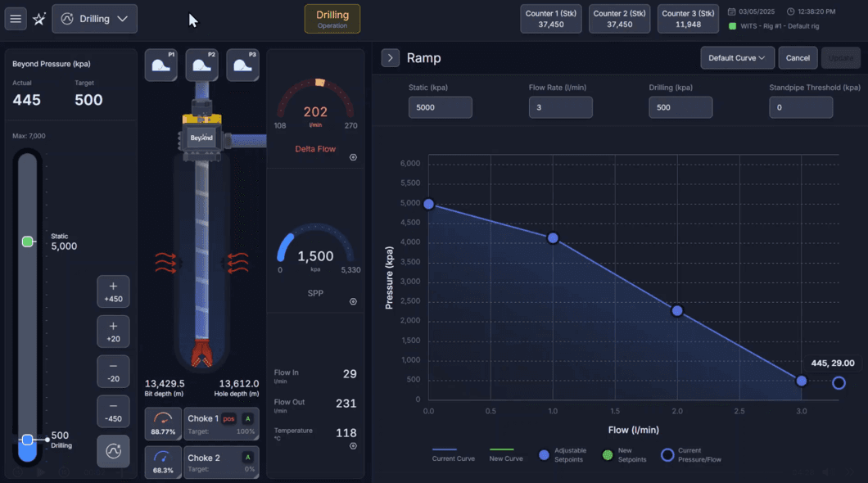Open the Drilling operation dropdown
Image resolution: width=868 pixels, height=483 pixels.
point(94,18)
